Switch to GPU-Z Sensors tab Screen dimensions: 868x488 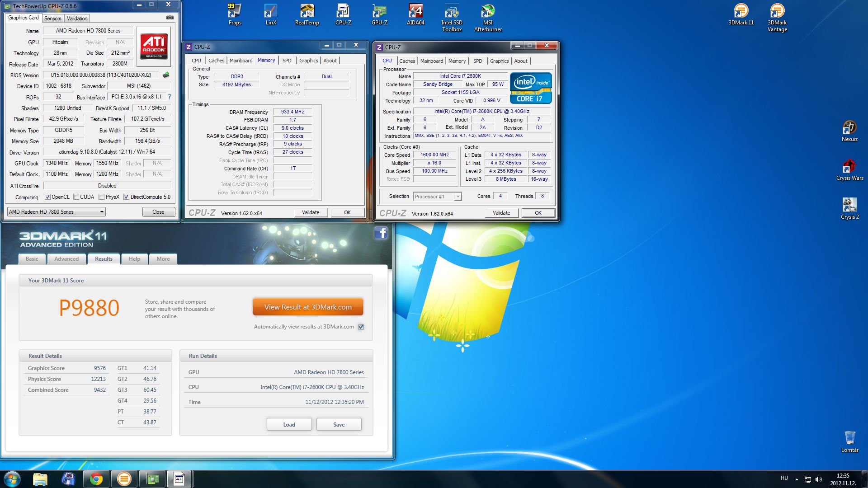coord(52,19)
